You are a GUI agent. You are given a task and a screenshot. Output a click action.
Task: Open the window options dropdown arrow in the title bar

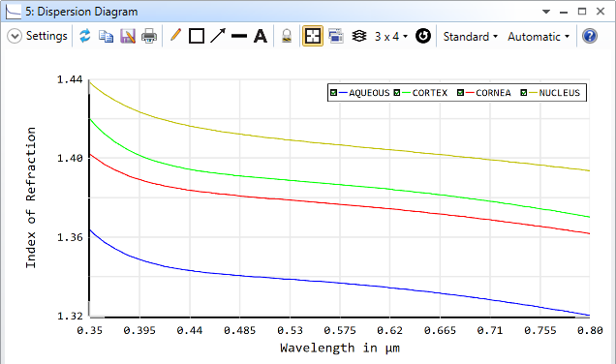point(546,12)
